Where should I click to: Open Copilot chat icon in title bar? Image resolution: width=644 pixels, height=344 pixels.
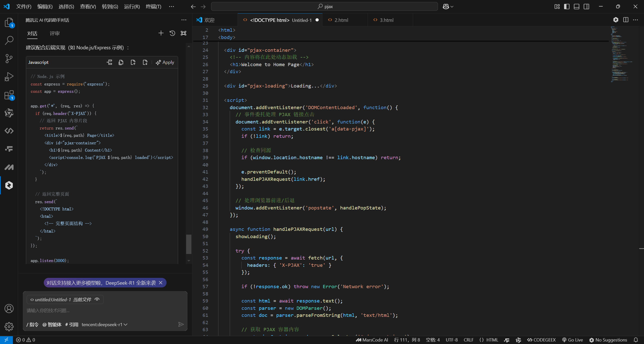point(446,7)
